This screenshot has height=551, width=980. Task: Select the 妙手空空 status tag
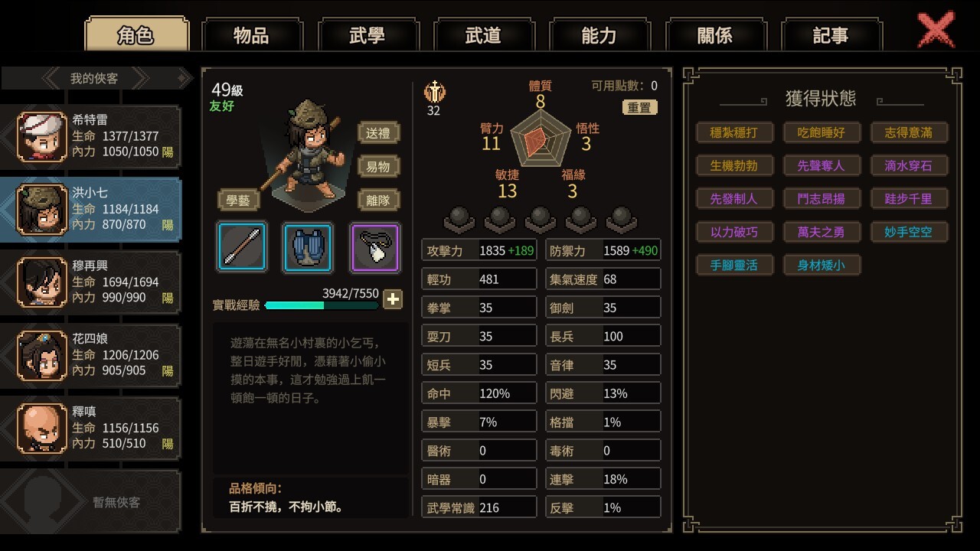pyautogui.click(x=908, y=232)
